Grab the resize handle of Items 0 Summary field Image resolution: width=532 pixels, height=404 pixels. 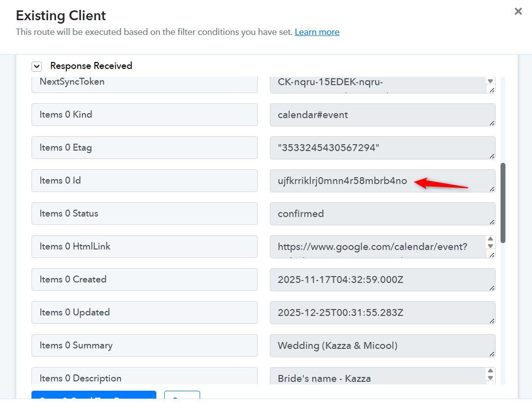(492, 353)
